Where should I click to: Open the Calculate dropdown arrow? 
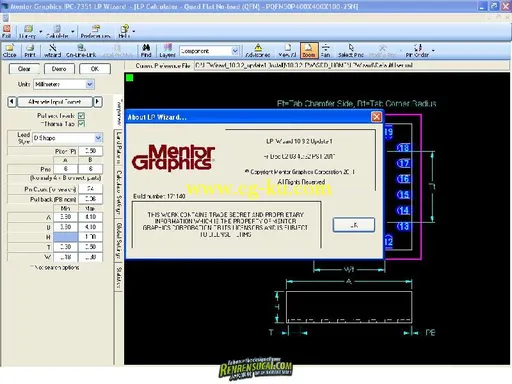[73, 32]
